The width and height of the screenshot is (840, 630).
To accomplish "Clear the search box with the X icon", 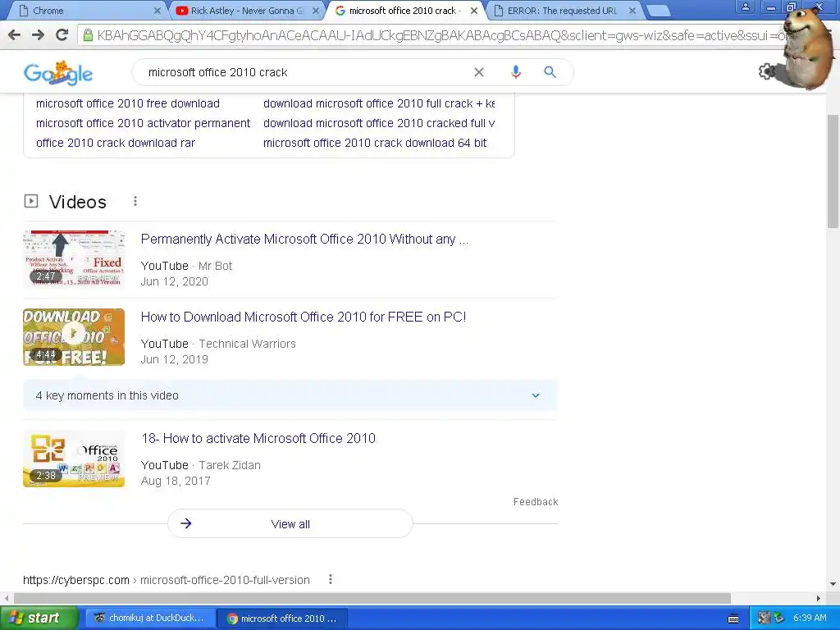I will point(479,72).
